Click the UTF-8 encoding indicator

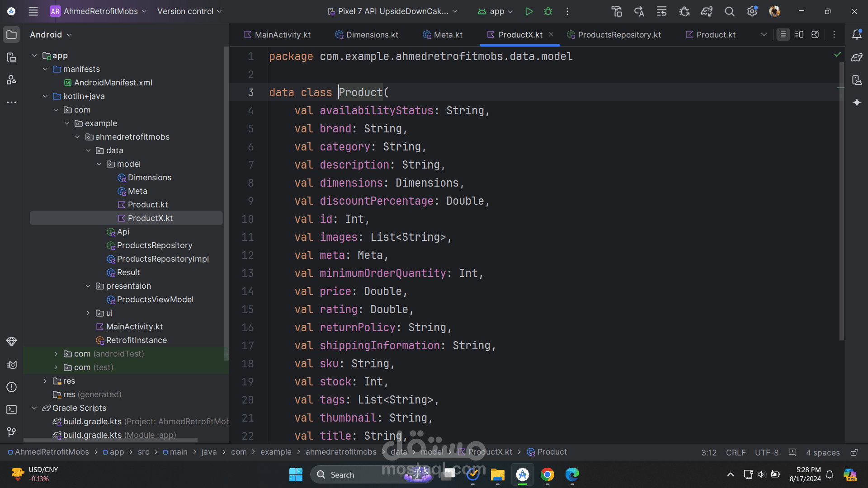coord(766,452)
